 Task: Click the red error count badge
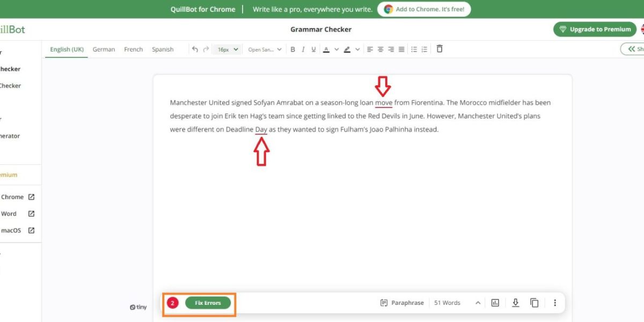point(172,303)
